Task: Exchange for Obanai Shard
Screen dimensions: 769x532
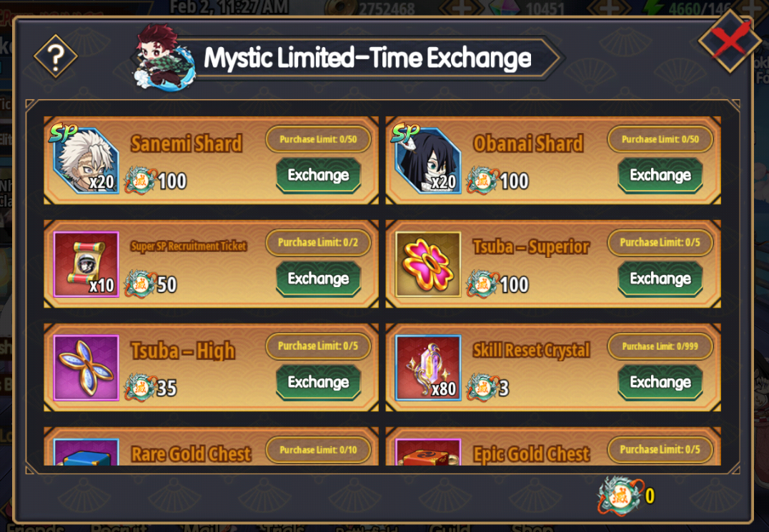Action: click(x=660, y=176)
